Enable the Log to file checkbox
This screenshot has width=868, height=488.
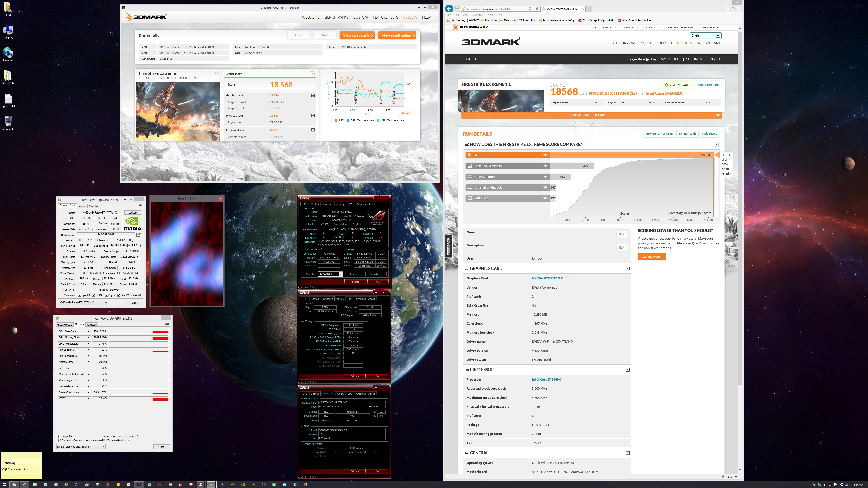(60, 436)
